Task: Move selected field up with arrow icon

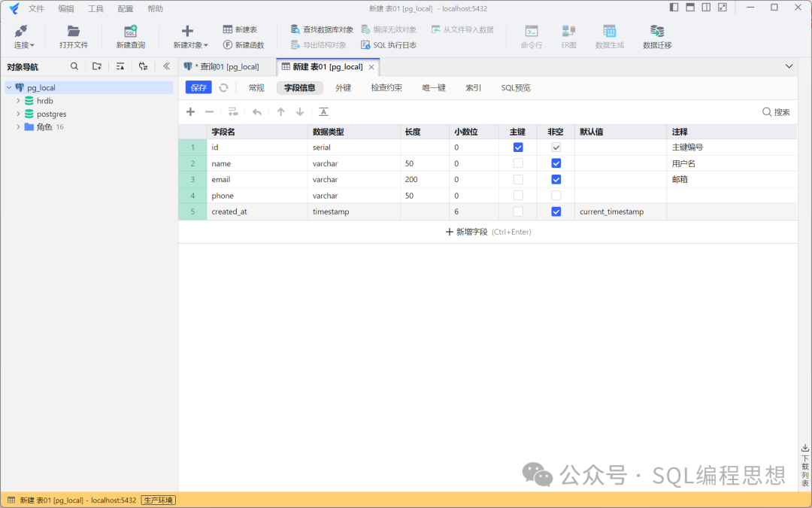Action: pyautogui.click(x=280, y=111)
